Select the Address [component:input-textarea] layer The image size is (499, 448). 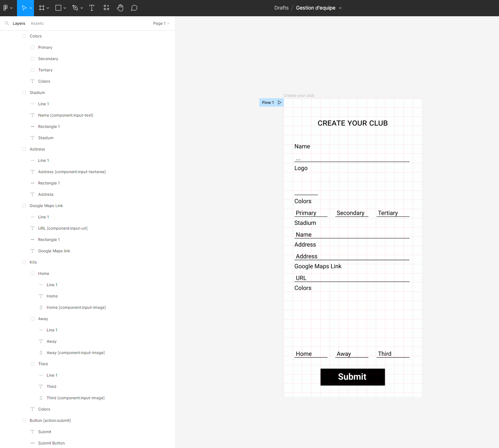72,172
